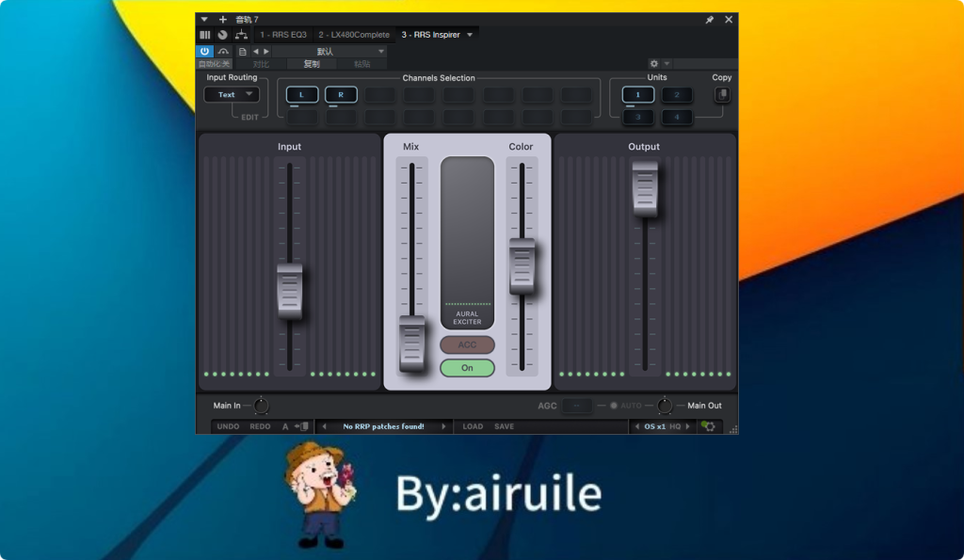Click EDIT under Input Routing
The width and height of the screenshot is (964, 560).
point(249,118)
